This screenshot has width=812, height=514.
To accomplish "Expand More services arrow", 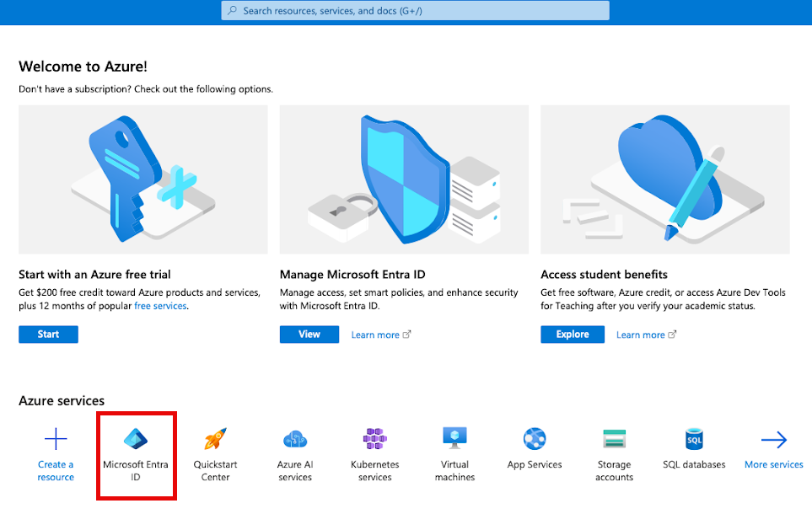I will pyautogui.click(x=773, y=440).
